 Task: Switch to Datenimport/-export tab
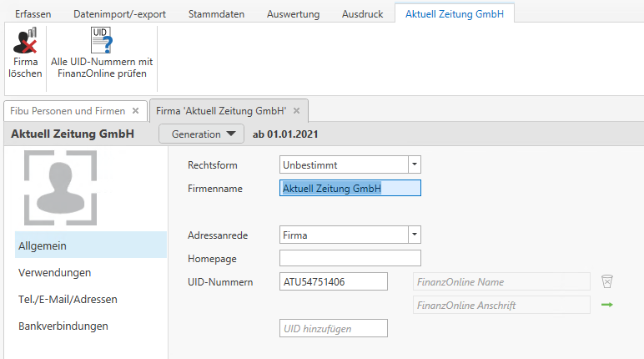coord(118,14)
